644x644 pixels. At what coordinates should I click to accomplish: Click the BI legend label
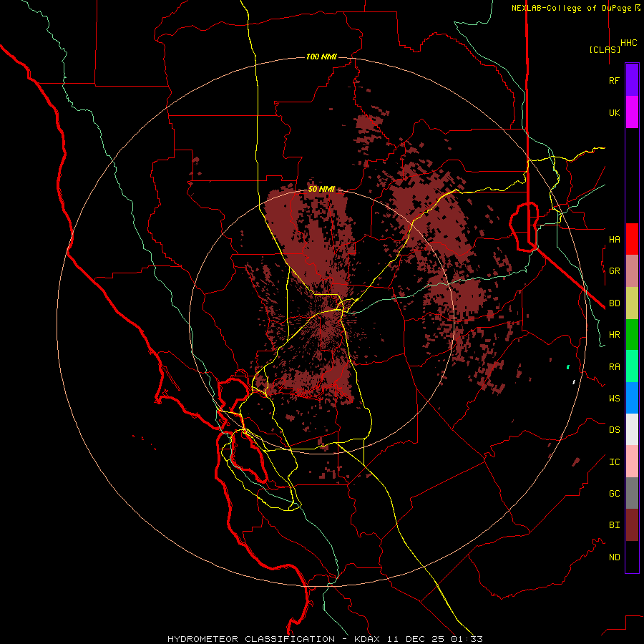[x=614, y=525]
